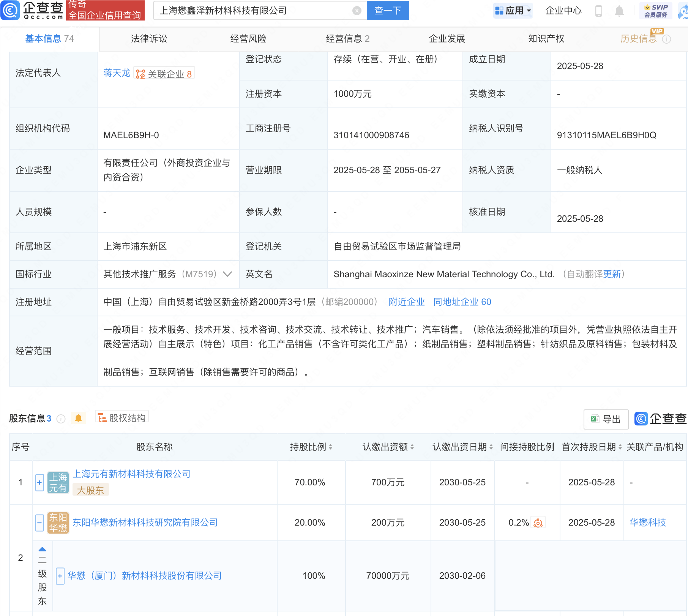Viewport: 688px width, 616px height.
Task: Click info icon beside 股东信息 heading
Action: pos(61,419)
